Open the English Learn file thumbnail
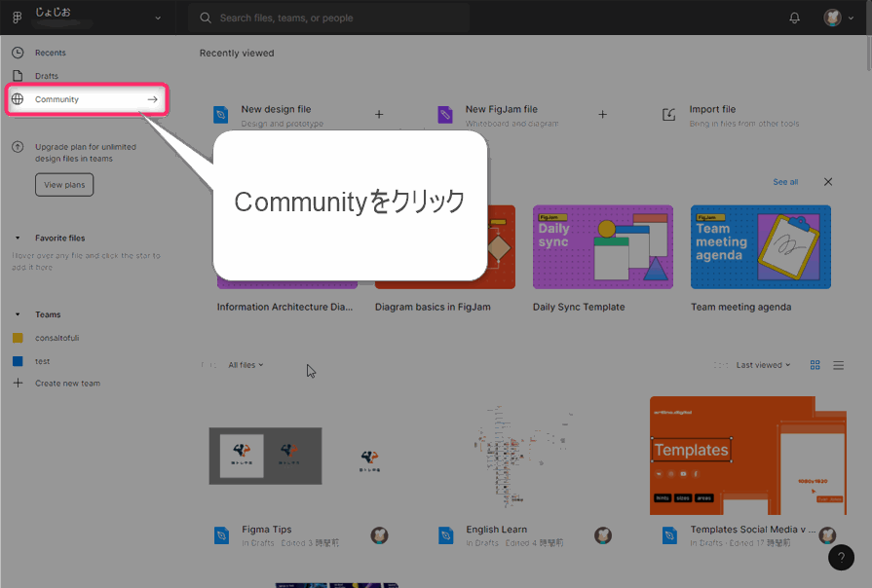 [523, 456]
